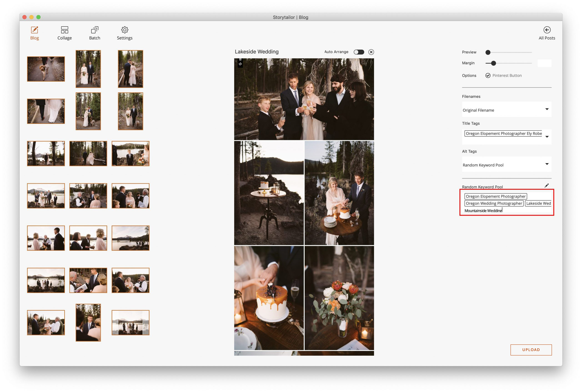
Task: Select the bottom-row tall portrait of groom smiling
Action: pos(88,322)
